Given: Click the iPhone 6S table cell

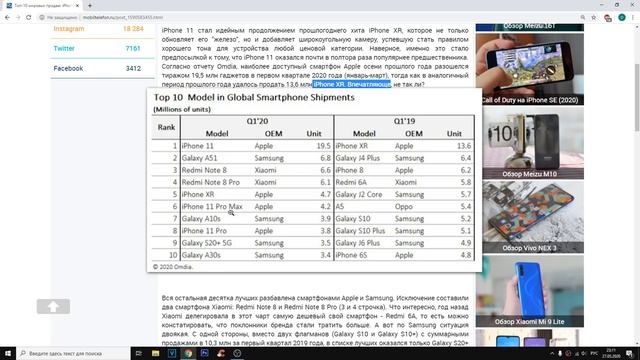Looking at the screenshot, I should (x=351, y=255).
